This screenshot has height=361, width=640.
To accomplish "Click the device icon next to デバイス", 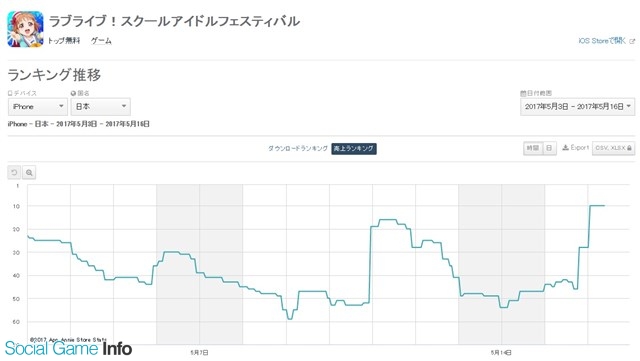I will (10, 93).
